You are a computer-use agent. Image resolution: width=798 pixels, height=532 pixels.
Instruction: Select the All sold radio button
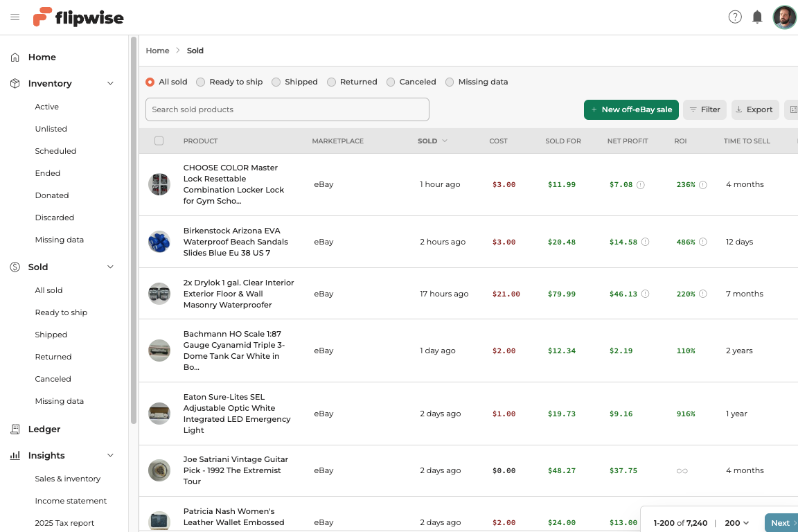click(x=150, y=82)
